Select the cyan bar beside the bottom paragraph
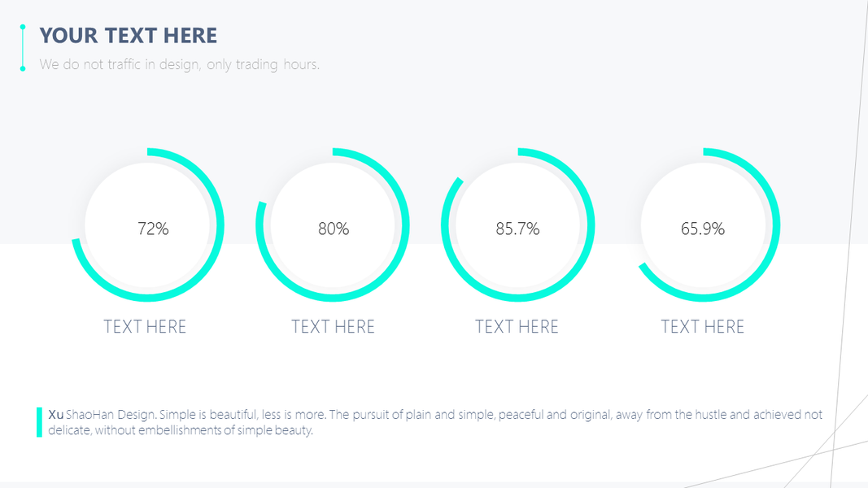The height and width of the screenshot is (488, 868). pyautogui.click(x=39, y=422)
